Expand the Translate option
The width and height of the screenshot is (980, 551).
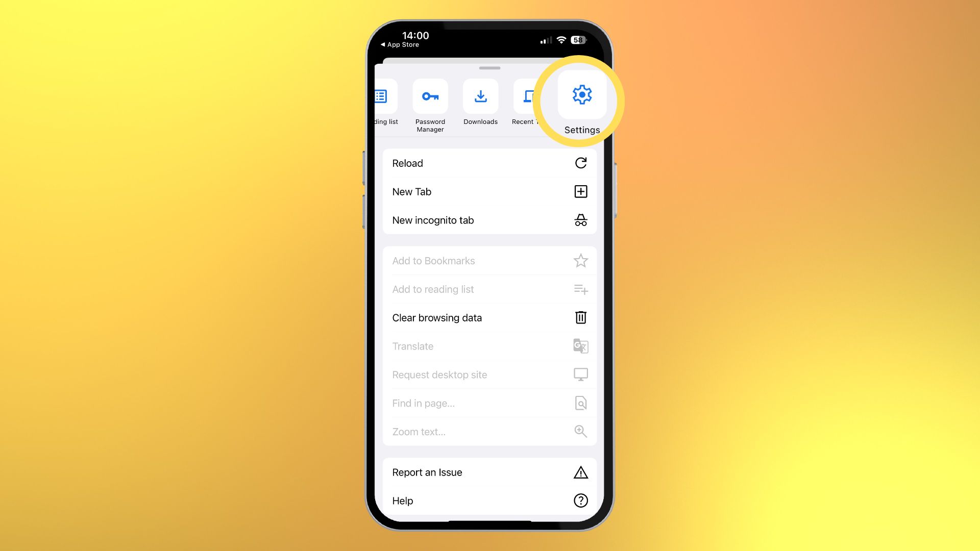pos(489,346)
